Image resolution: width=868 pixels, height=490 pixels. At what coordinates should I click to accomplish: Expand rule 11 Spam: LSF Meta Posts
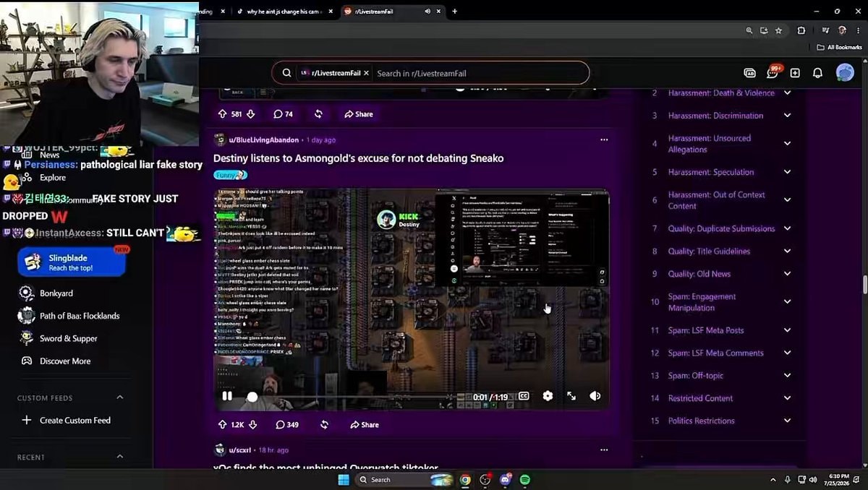click(x=787, y=330)
